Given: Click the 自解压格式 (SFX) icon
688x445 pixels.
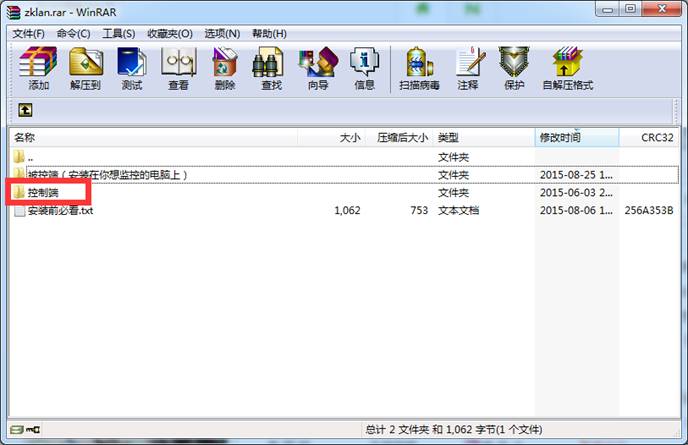Looking at the screenshot, I should (x=568, y=68).
